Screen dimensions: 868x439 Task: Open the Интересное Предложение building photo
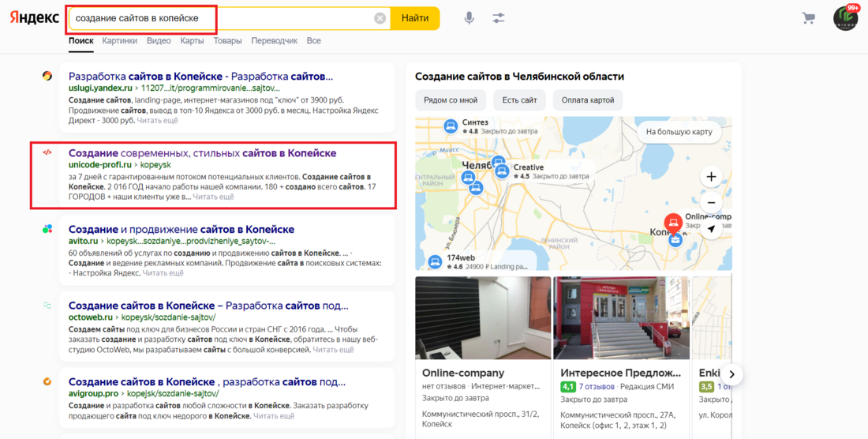[621, 318]
